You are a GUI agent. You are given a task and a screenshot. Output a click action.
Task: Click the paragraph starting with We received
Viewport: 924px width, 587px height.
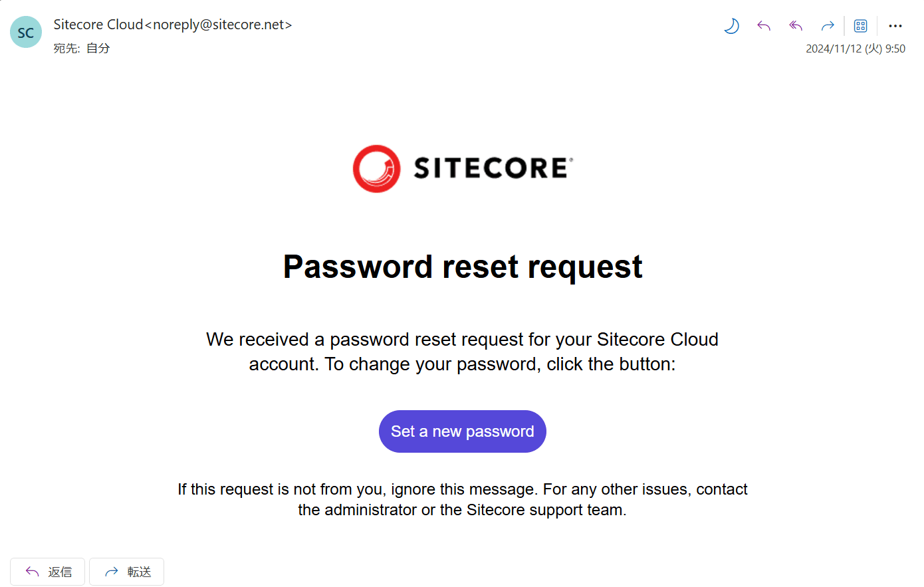click(x=463, y=352)
